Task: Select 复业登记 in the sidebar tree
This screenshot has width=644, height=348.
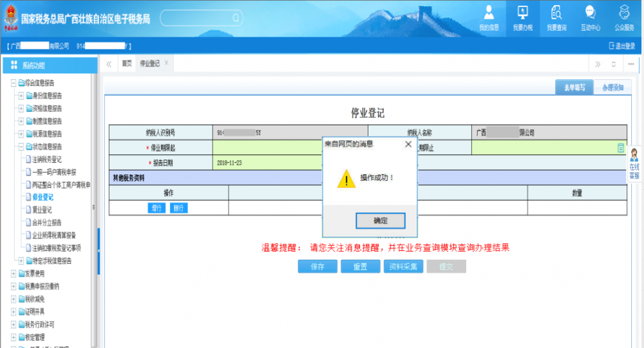Action: 42,210
